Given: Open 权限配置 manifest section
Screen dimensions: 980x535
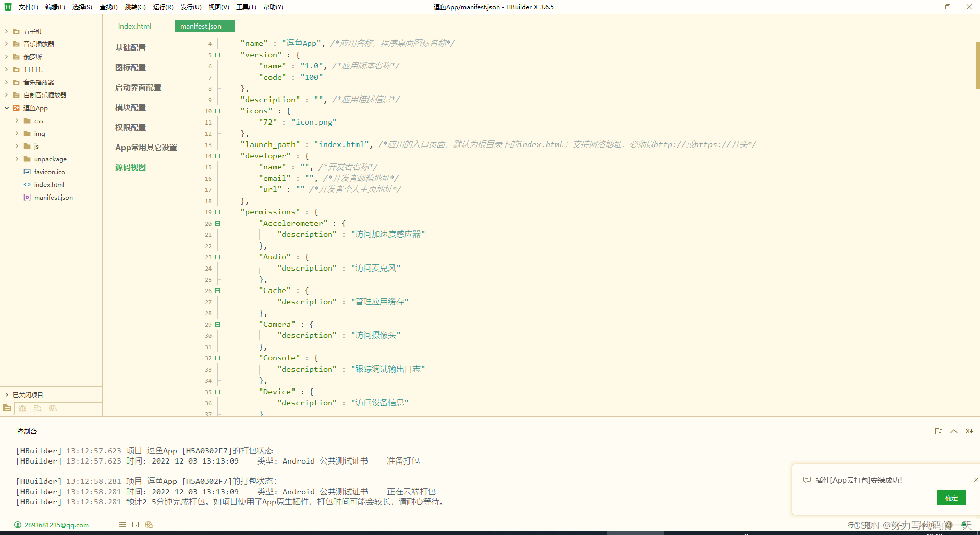Looking at the screenshot, I should tap(131, 127).
